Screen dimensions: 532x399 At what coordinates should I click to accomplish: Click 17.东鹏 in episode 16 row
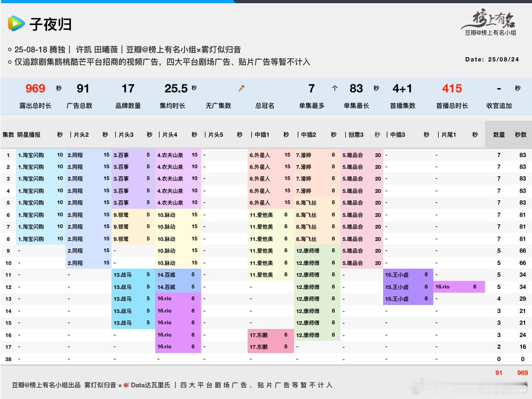click(259, 335)
